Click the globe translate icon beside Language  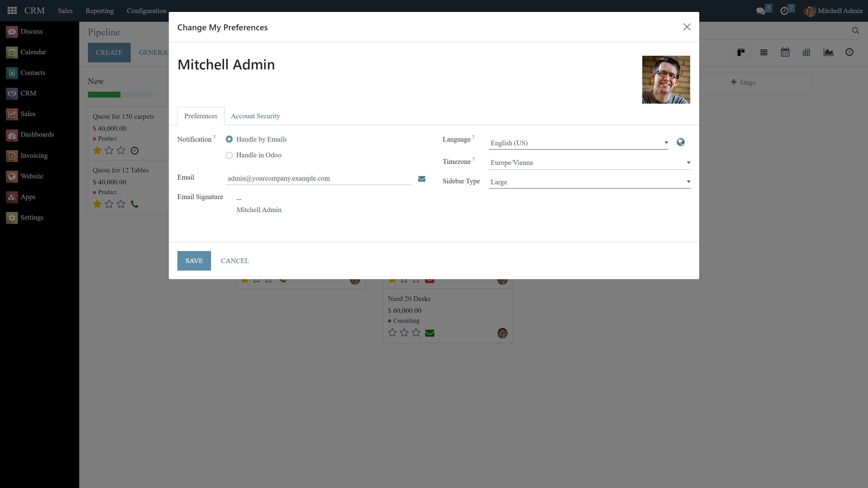pyautogui.click(x=680, y=142)
